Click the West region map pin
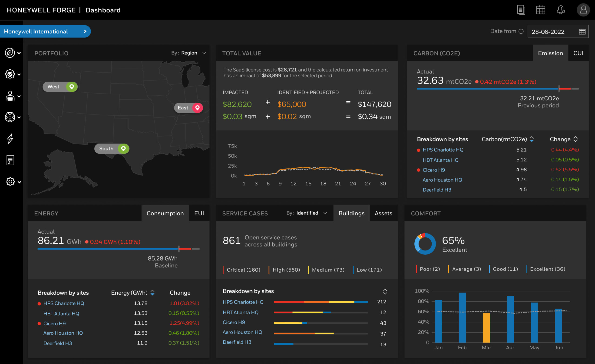595x364 pixels. click(x=72, y=87)
